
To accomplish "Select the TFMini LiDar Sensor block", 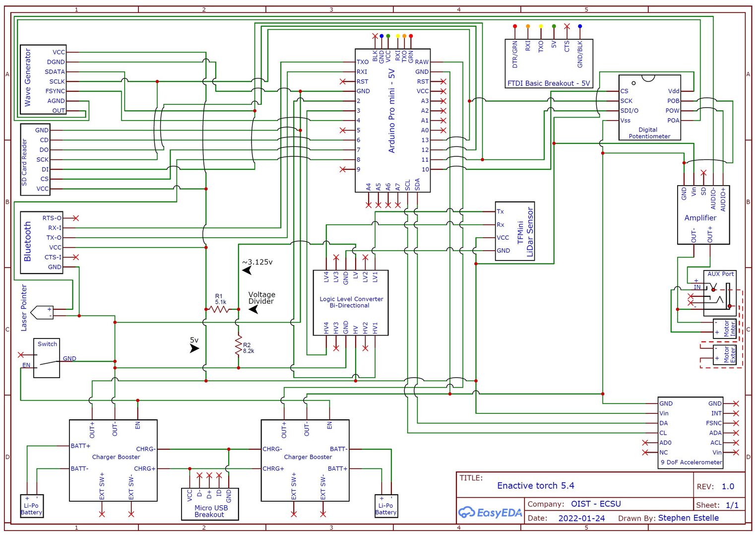I will (515, 231).
